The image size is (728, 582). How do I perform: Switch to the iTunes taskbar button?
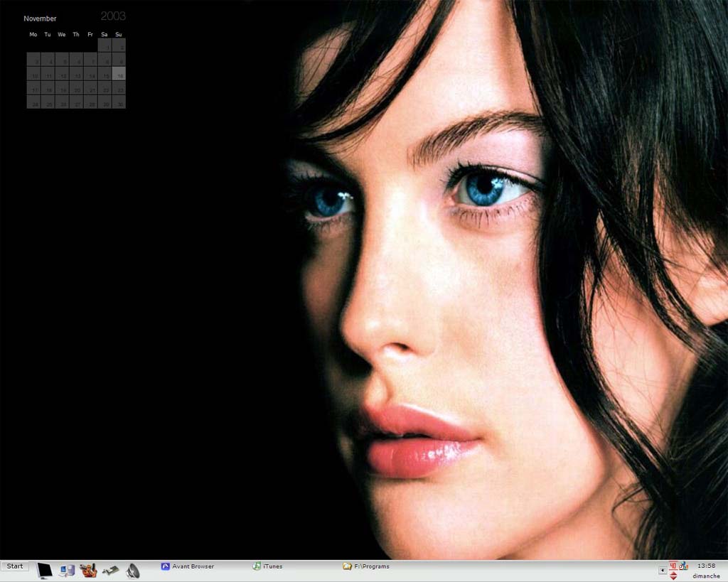click(x=267, y=566)
